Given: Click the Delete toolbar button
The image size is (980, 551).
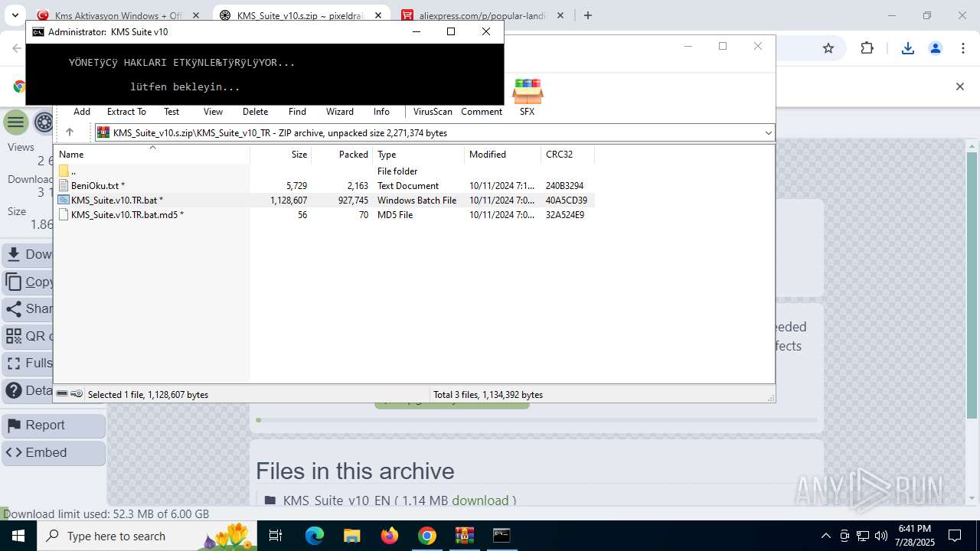Looking at the screenshot, I should point(255,112).
